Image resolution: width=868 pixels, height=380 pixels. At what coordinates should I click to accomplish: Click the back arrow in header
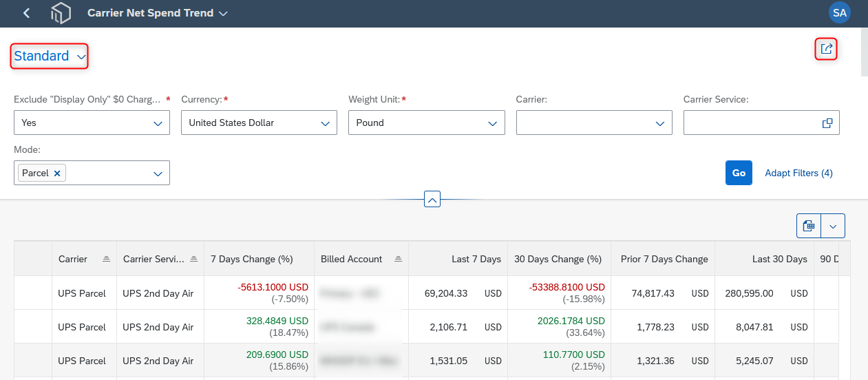(26, 13)
